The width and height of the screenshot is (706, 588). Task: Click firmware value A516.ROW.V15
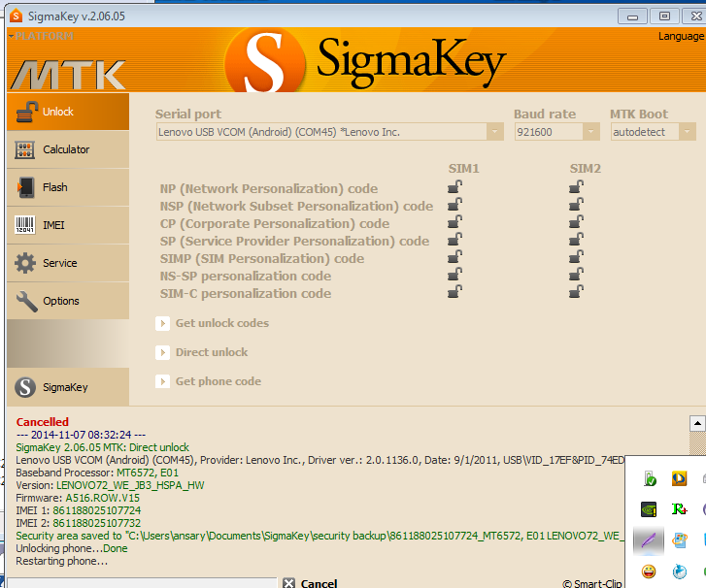click(103, 498)
